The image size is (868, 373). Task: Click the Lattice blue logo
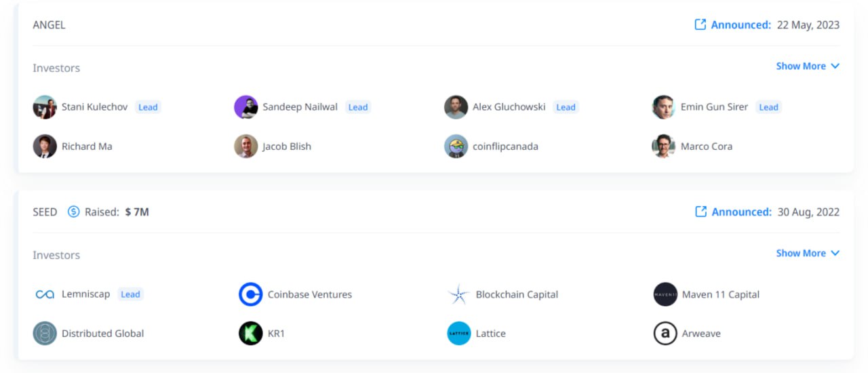[x=458, y=333]
